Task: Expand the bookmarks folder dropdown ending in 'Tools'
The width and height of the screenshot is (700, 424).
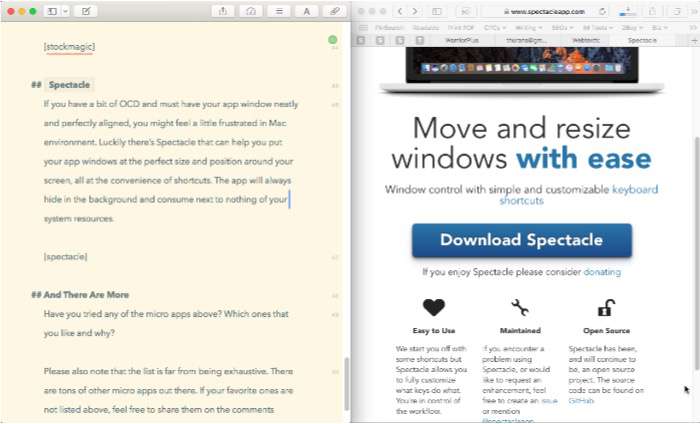Action: click(598, 28)
